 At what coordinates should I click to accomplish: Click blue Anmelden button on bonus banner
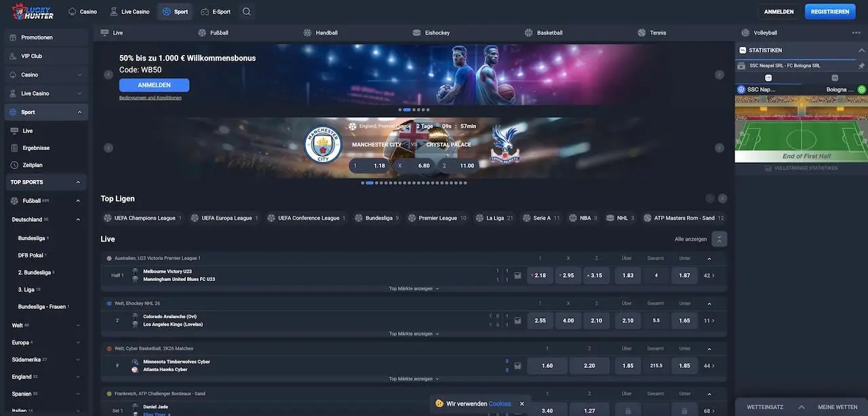click(x=154, y=85)
